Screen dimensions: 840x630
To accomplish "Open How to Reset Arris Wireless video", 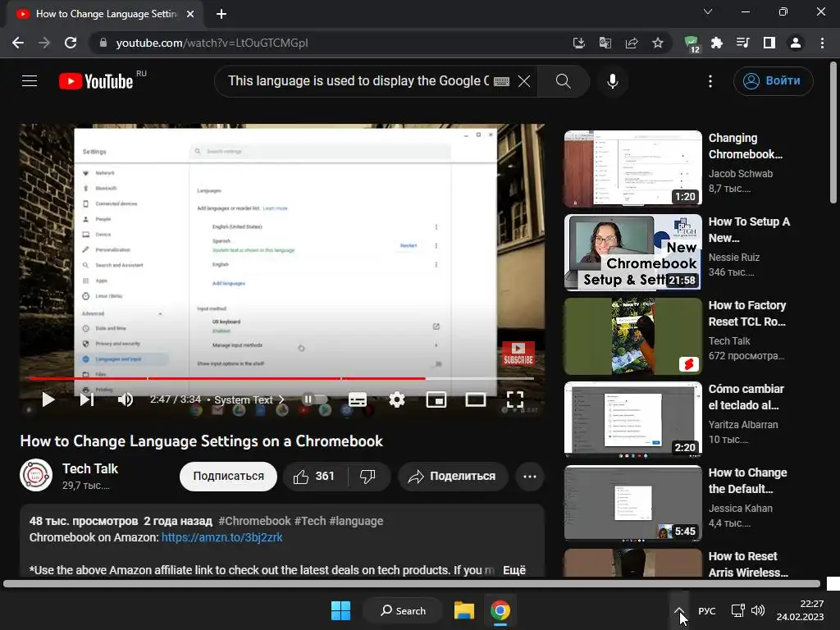I will (632, 563).
